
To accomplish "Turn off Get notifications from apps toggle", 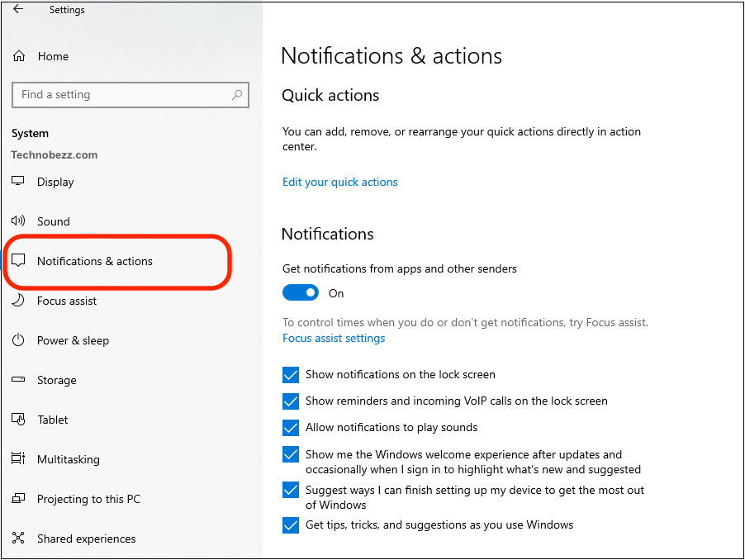I will (301, 292).
